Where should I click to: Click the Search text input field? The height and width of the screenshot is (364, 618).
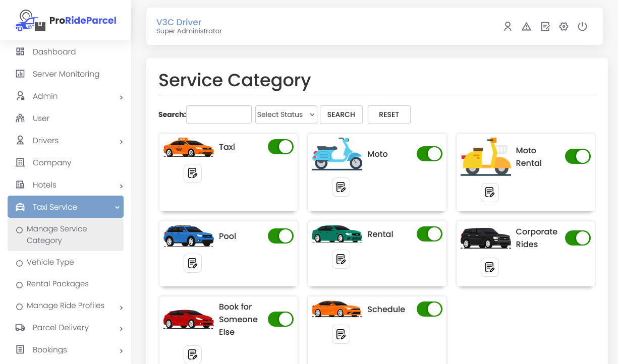pos(219,114)
